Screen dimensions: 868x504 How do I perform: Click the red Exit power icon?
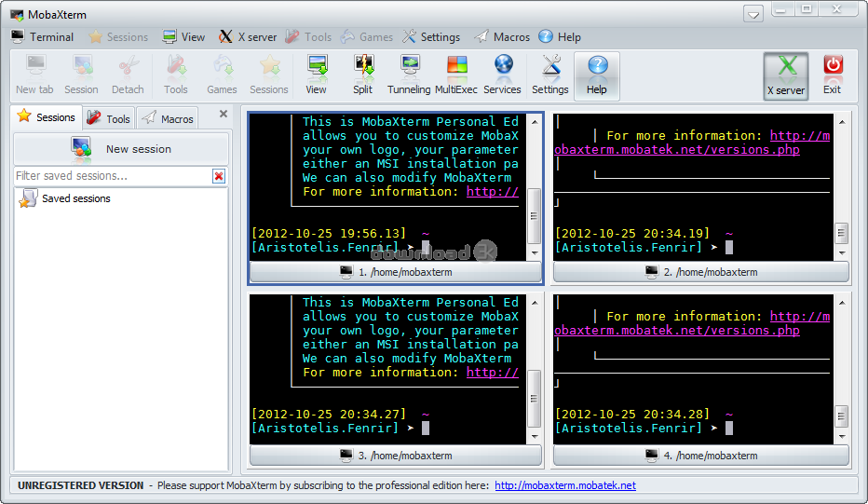pyautogui.click(x=833, y=75)
